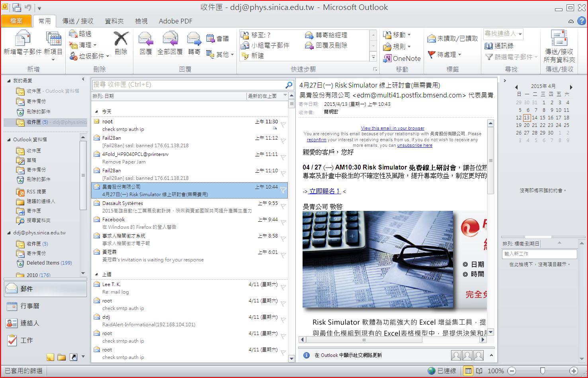This screenshot has height=378, width=588.
Task: Open the 其他 more reply options dropdown
Action: pos(220,54)
